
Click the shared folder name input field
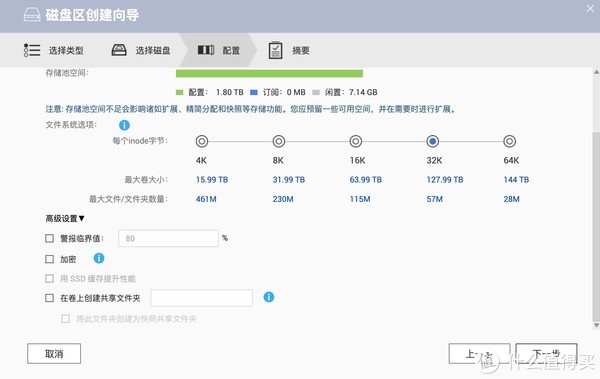[x=202, y=298]
